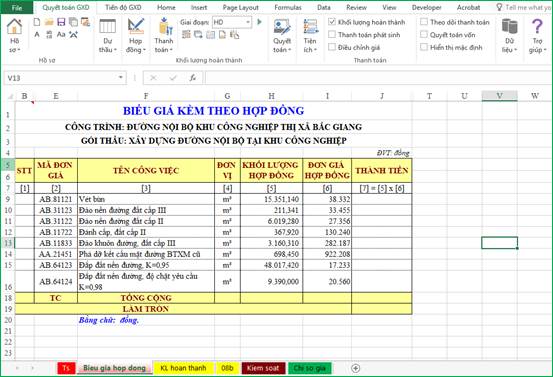This screenshot has height=377, width=553.
Task: Switch to the Page Layout ribbon tab
Action: 241,7
